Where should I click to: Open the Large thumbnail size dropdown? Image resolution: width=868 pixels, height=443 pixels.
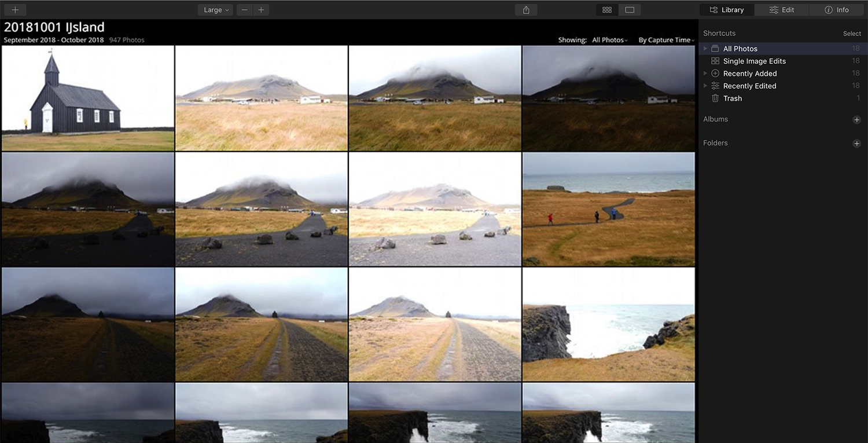pos(215,10)
